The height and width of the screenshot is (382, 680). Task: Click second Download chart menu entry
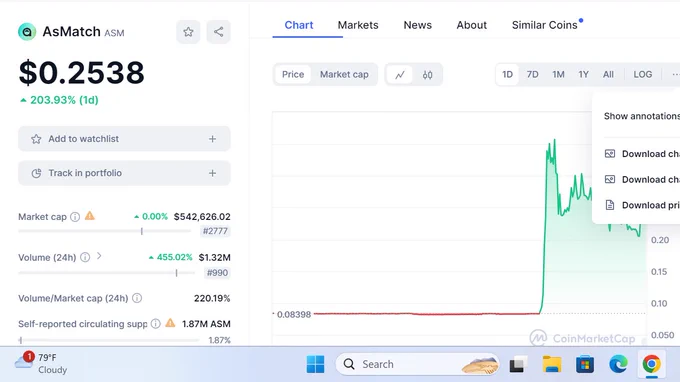[x=642, y=180]
